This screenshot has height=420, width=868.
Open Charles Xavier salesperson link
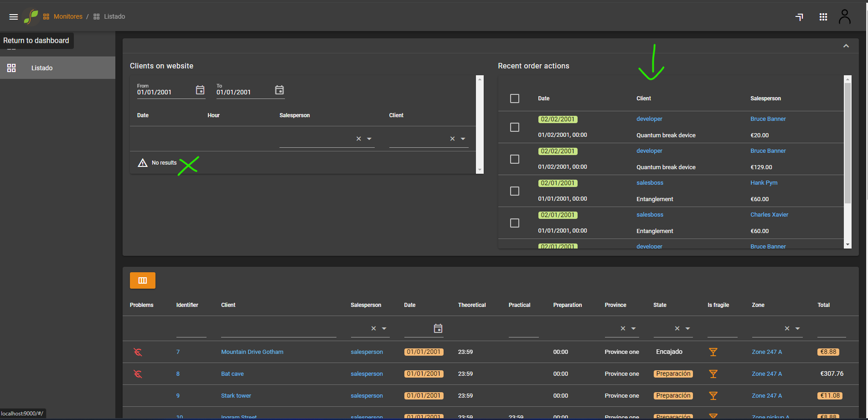(x=770, y=215)
